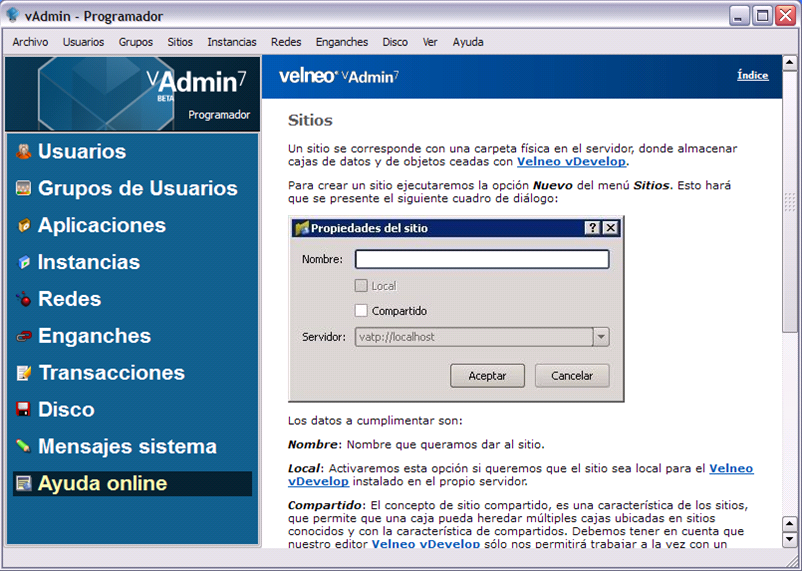Open the Archivo menu
The width and height of the screenshot is (803, 572).
pos(30,42)
